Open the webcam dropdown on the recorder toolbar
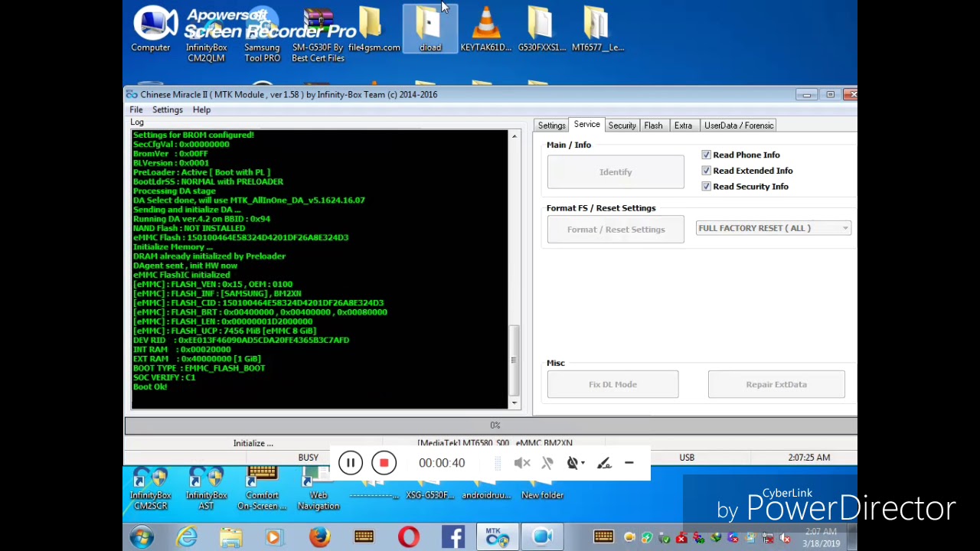This screenshot has height=551, width=980. [574, 463]
